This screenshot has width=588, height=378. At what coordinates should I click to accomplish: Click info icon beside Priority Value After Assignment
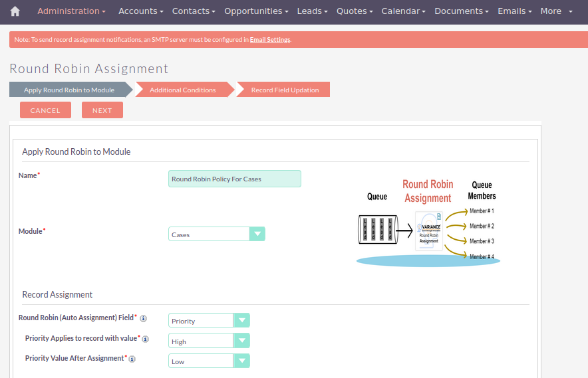pos(132,359)
